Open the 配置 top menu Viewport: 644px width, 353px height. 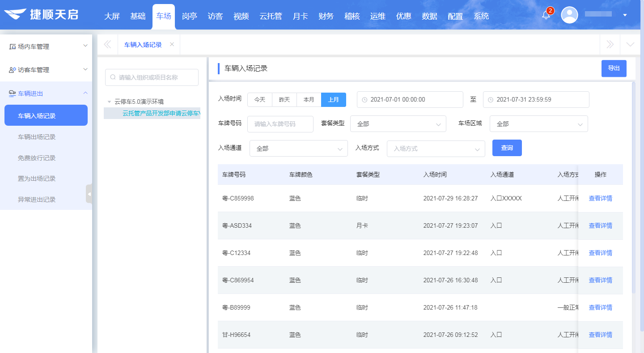tap(455, 17)
